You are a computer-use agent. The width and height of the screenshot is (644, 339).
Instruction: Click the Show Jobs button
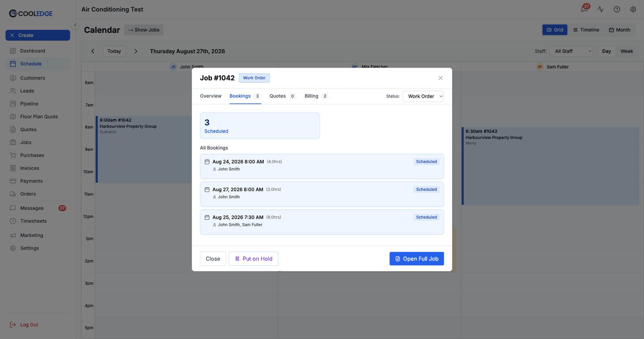(x=144, y=30)
